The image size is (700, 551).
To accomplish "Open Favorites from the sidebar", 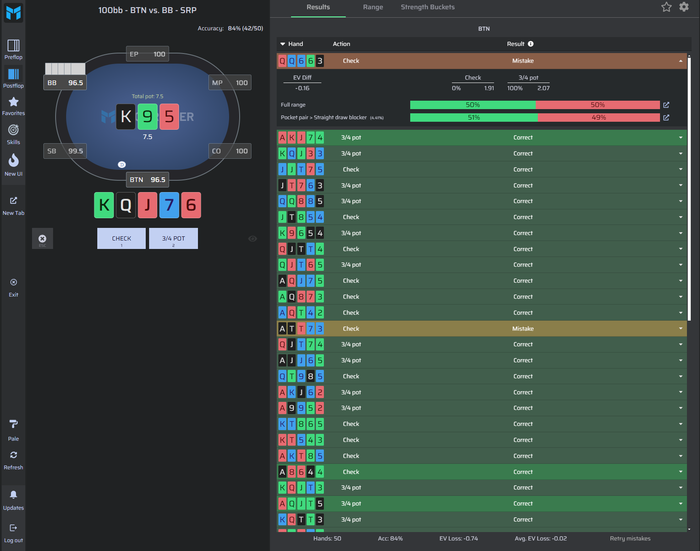I will tap(13, 106).
